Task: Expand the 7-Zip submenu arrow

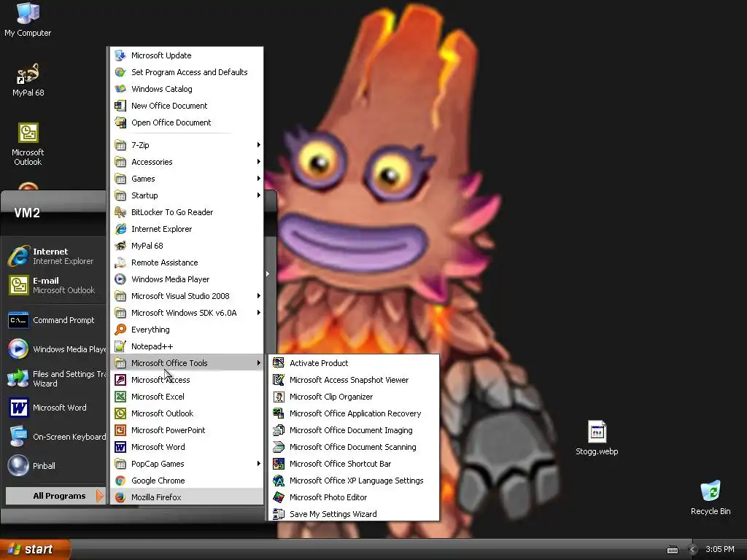Action: click(x=259, y=145)
